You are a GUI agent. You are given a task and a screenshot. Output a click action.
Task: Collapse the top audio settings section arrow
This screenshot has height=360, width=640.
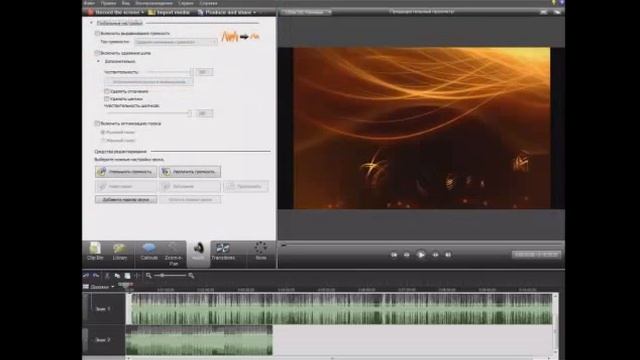91,23
